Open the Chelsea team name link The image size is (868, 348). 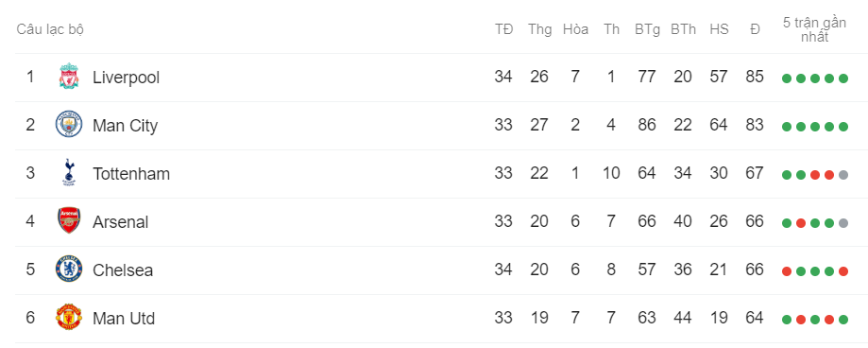click(123, 270)
